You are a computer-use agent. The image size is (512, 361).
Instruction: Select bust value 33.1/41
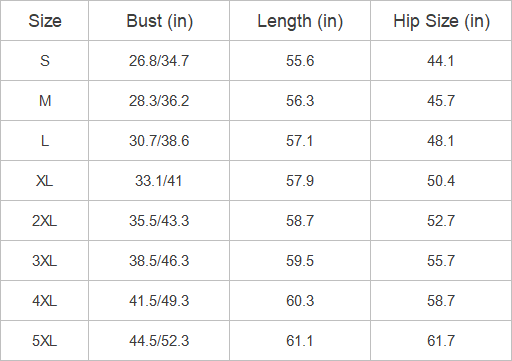pyautogui.click(x=159, y=181)
